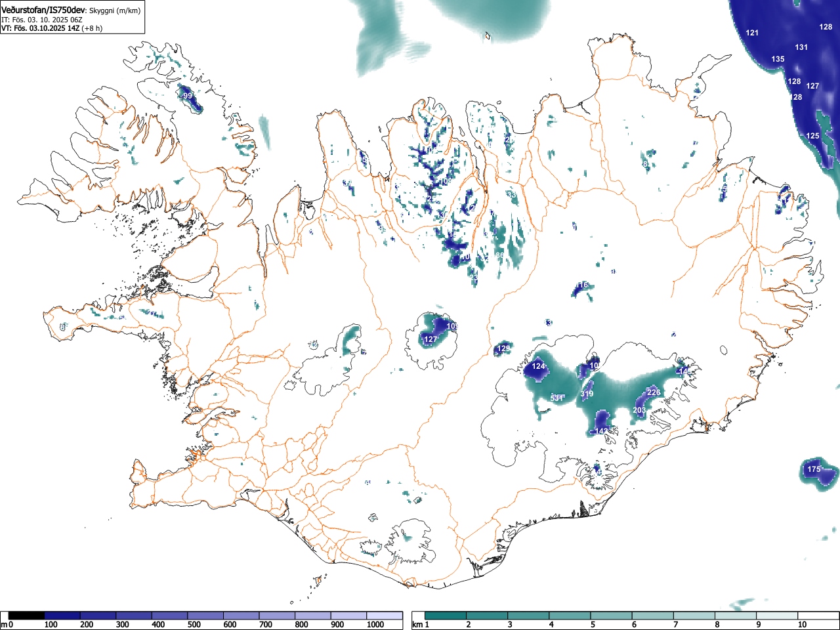Screen dimensions: 840x630
Task: Click the valid time line "VT: Fös. 03.10.2025 14Z (+8 h)"
Action: point(52,28)
